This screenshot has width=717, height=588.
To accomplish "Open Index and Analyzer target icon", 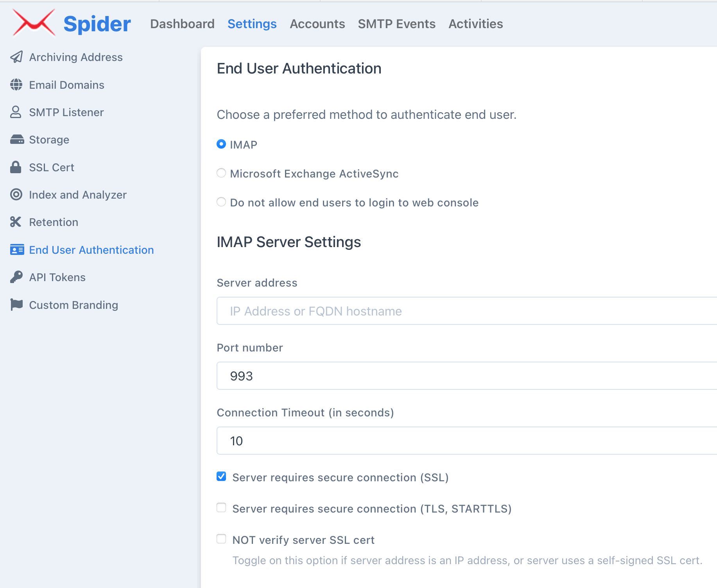I will (x=16, y=195).
